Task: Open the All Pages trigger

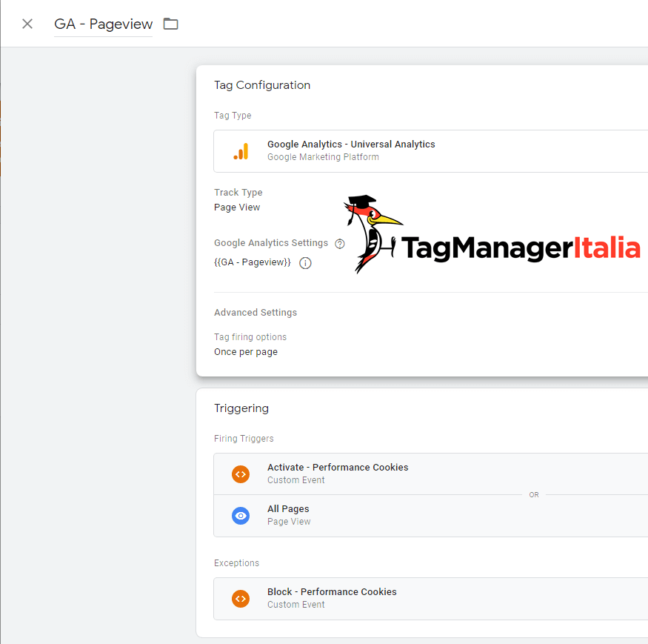Action: (x=430, y=516)
